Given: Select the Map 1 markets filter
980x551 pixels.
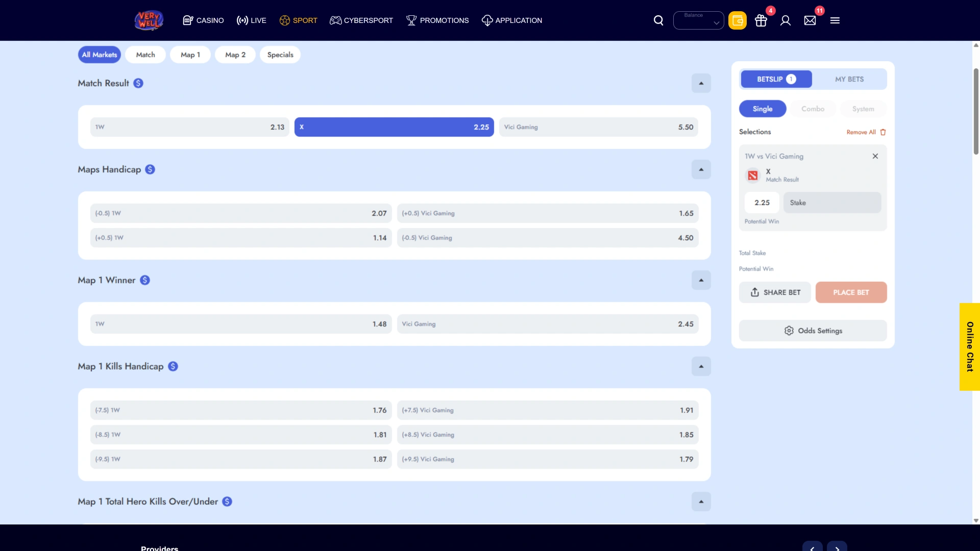Looking at the screenshot, I should tap(190, 55).
